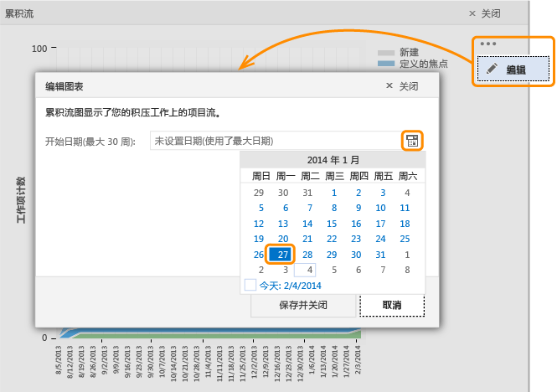557x392 pixels.
Task: Select January 9 in calendar
Action: tap(358, 208)
